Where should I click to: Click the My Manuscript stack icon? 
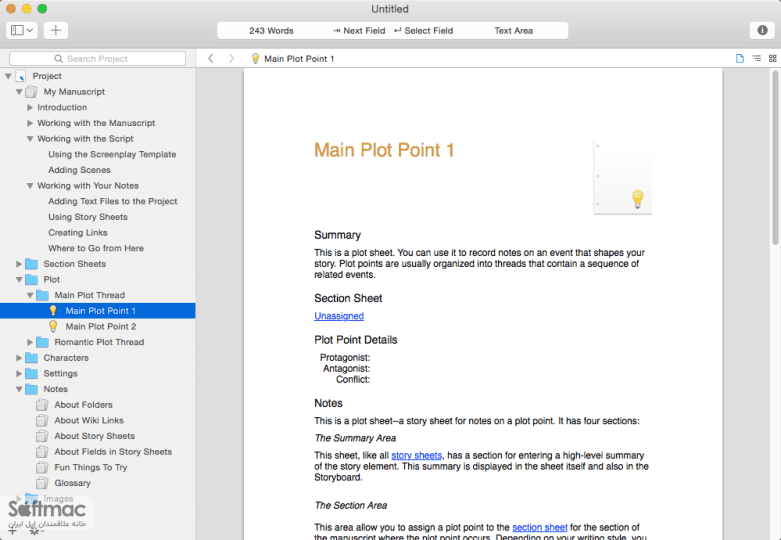(x=31, y=92)
